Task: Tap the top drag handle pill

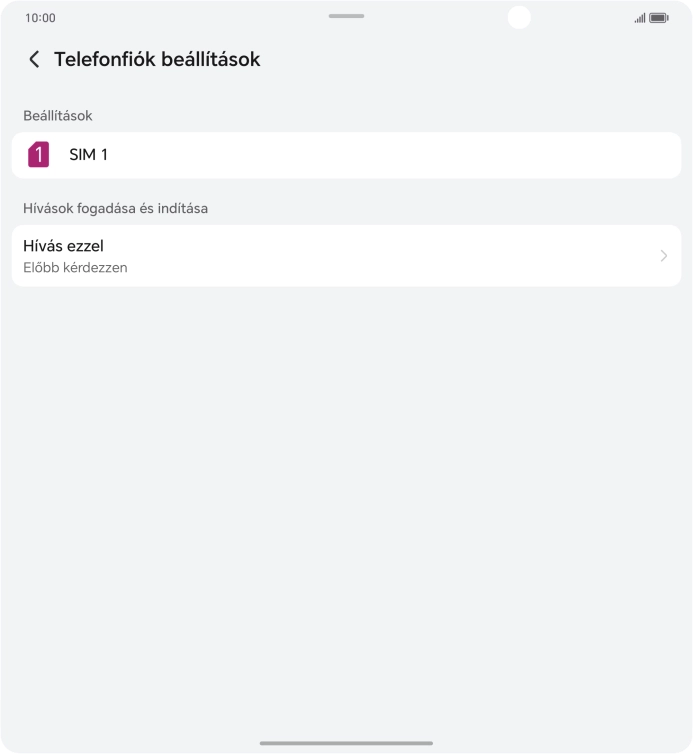Action: click(x=346, y=16)
